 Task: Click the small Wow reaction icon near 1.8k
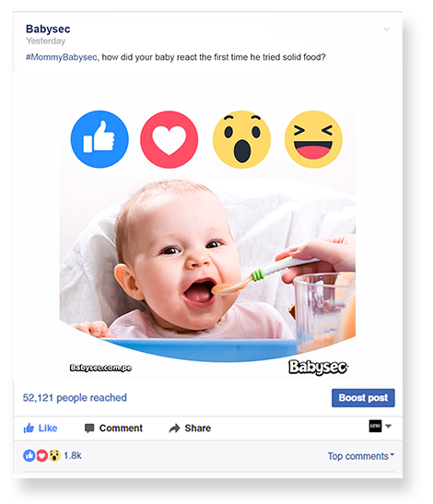tap(54, 455)
